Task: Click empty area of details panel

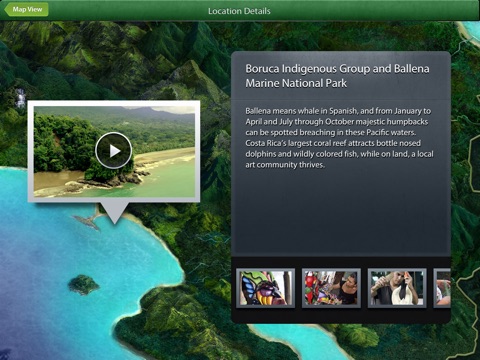Action: (341, 213)
